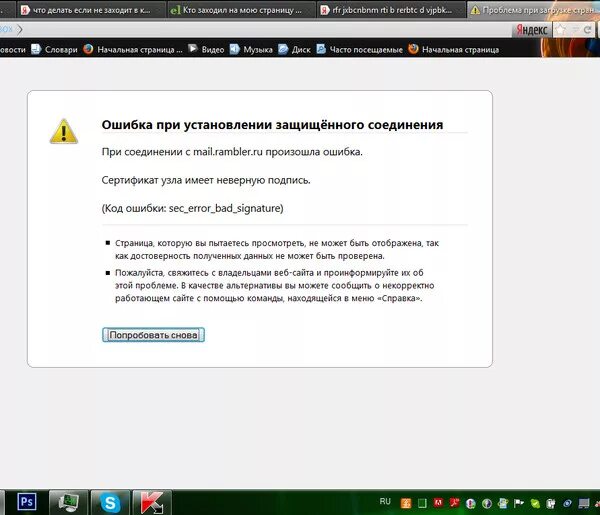
Task: Click the Видео play bookmark icon
Action: pos(193,49)
